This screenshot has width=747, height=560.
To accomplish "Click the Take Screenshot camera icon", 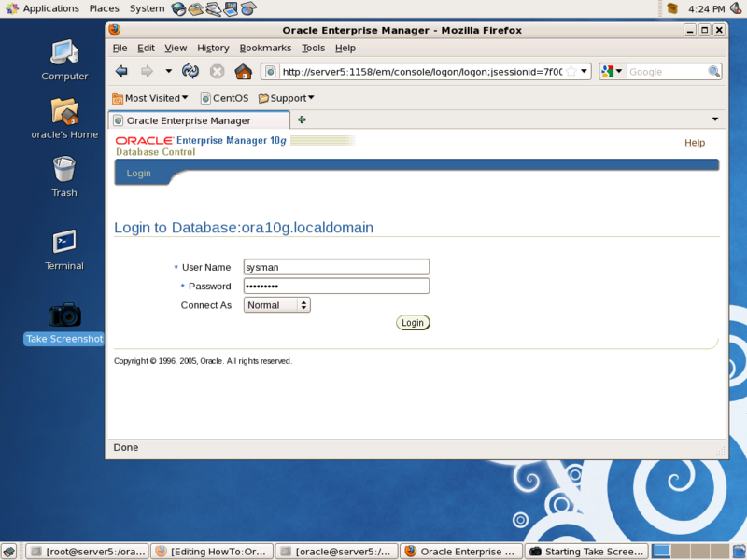I will [64, 315].
